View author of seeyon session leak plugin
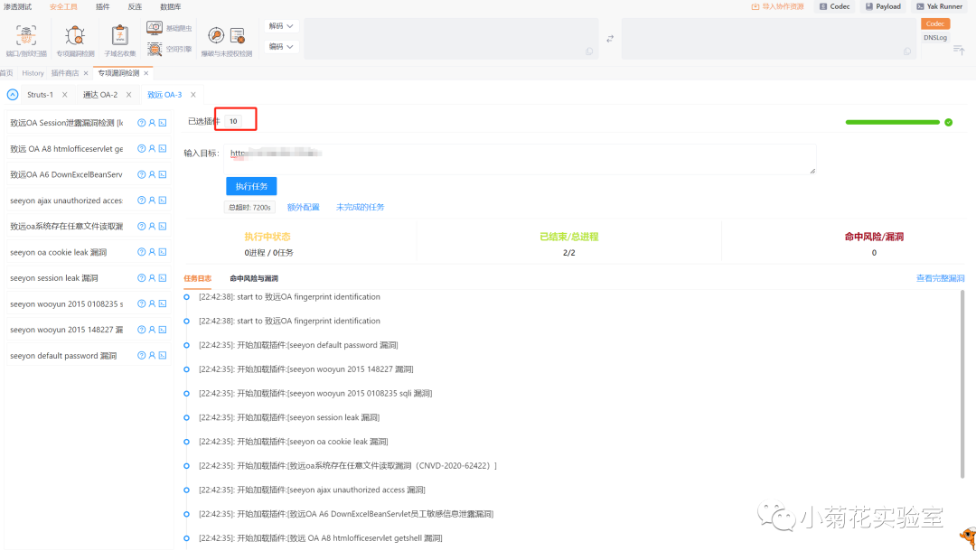This screenshot has height=560, width=976. 152,278
